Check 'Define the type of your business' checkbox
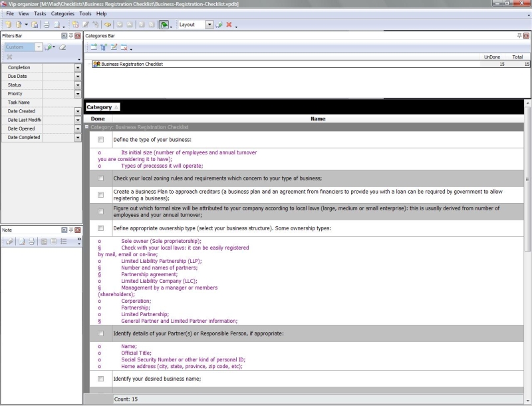Viewport: 532px width, 406px height. [x=100, y=140]
